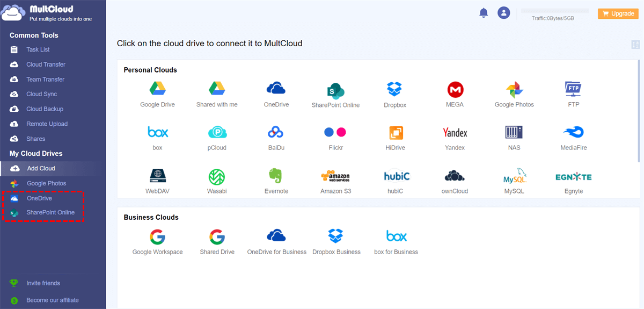Open the Task List
Screen dimensions: 644x309
tap(38, 49)
